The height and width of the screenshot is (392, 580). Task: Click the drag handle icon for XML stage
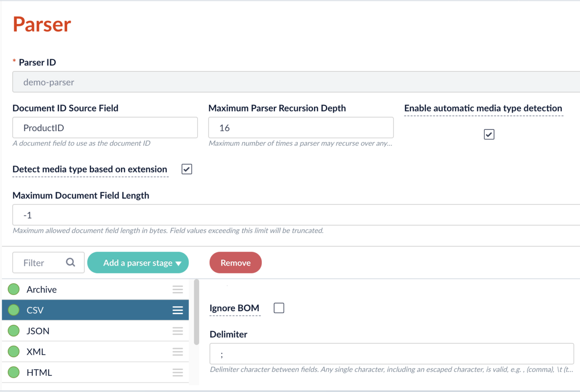pos(178,352)
